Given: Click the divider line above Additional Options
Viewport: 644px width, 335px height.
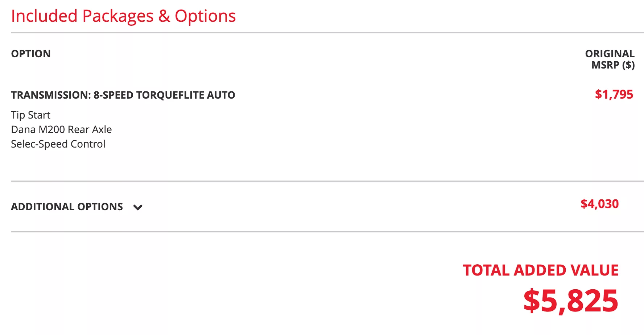Looking at the screenshot, I should 327,181.
